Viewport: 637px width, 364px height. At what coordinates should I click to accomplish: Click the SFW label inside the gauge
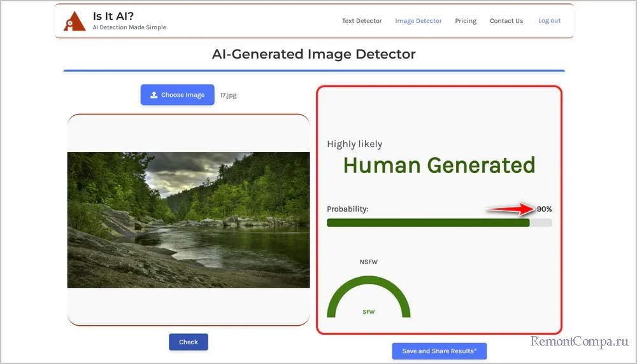pos(368,312)
